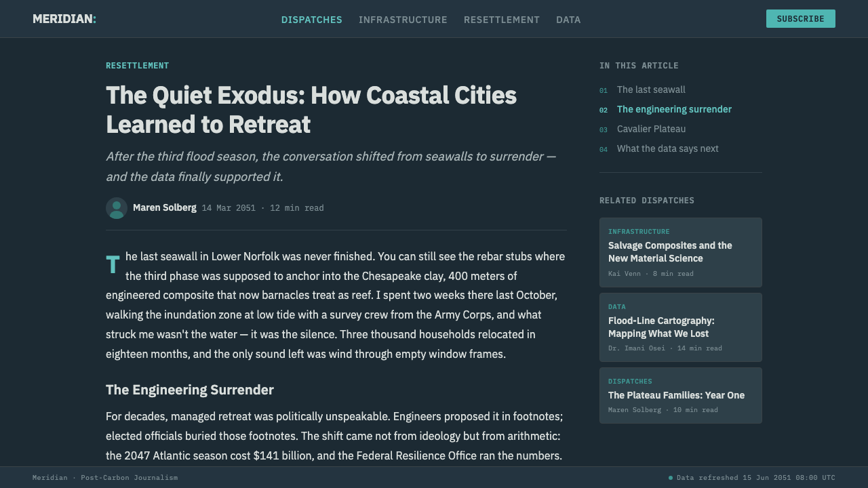
Task: Open 'Flood-Line Cartography' related dispatch
Action: (681, 327)
